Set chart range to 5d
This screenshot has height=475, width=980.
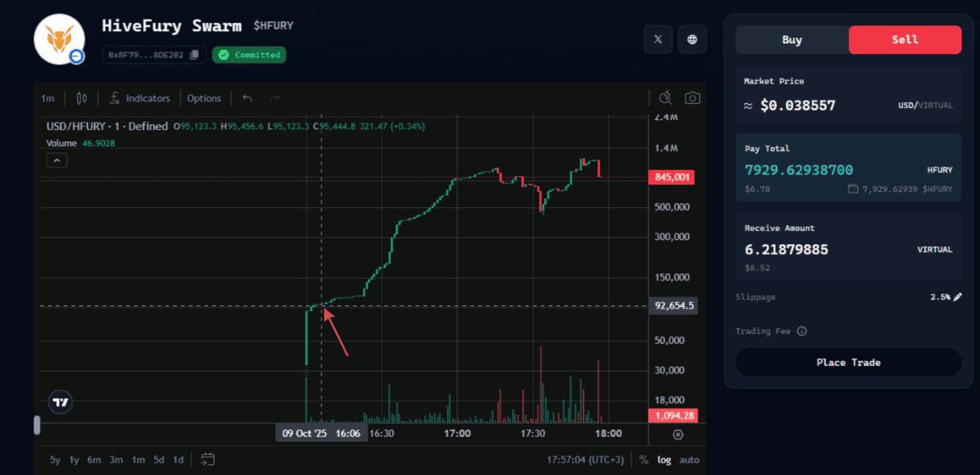tap(158, 459)
